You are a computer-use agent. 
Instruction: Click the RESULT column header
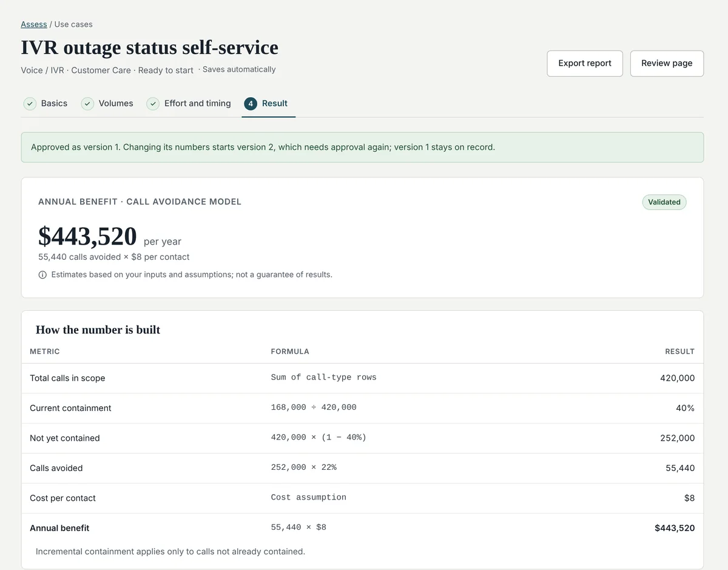point(679,351)
